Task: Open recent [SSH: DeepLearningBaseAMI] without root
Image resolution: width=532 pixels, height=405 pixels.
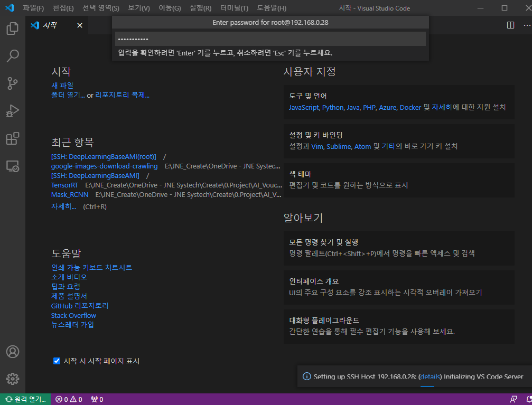Action: coord(95,176)
